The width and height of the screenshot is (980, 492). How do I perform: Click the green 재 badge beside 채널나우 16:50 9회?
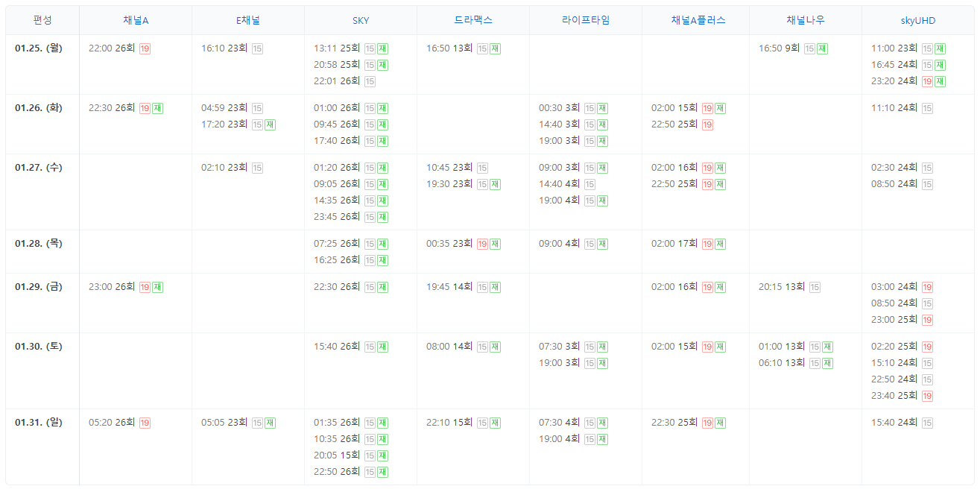822,48
